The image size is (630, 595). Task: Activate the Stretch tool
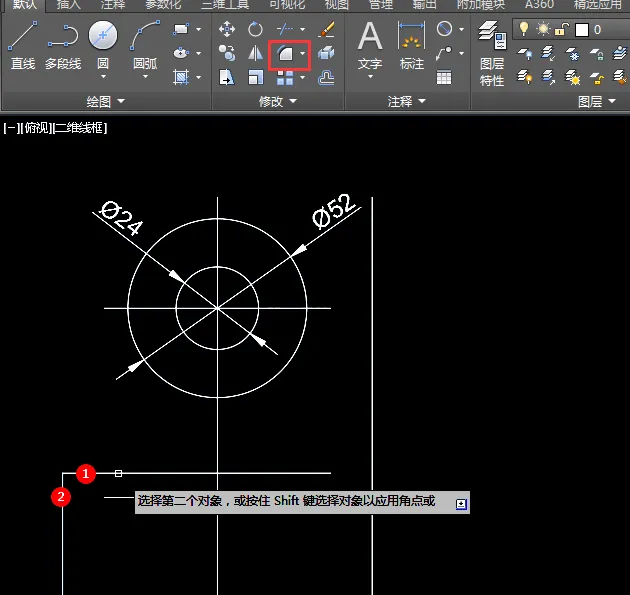[x=227, y=77]
